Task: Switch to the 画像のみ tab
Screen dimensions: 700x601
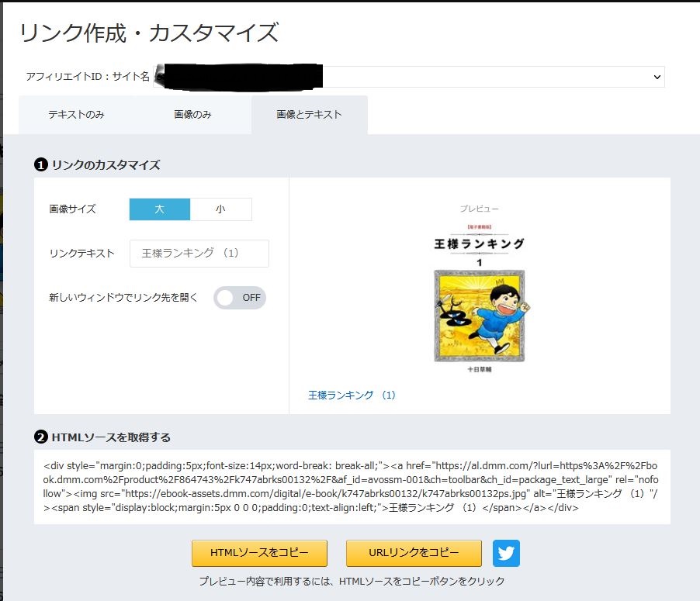Action: pos(192,115)
